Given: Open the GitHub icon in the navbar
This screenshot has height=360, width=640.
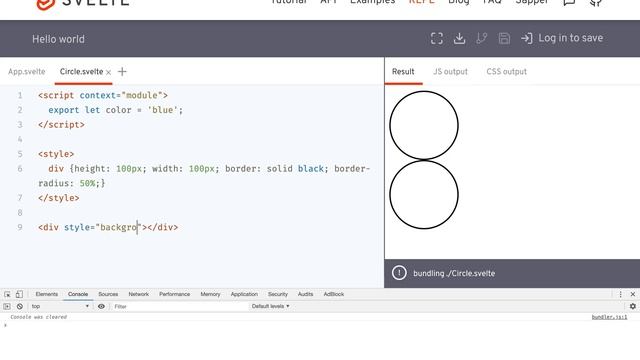Looking at the screenshot, I should 596,2.
